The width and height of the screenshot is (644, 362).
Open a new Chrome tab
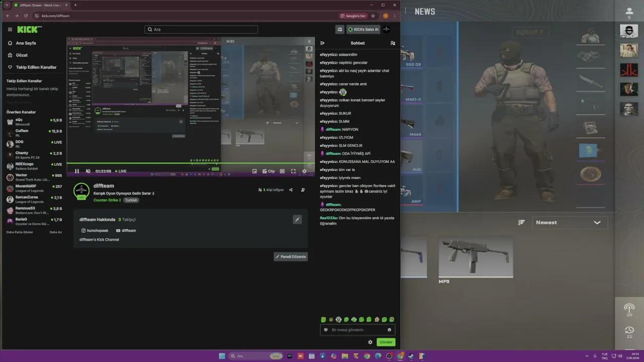pyautogui.click(x=75, y=5)
